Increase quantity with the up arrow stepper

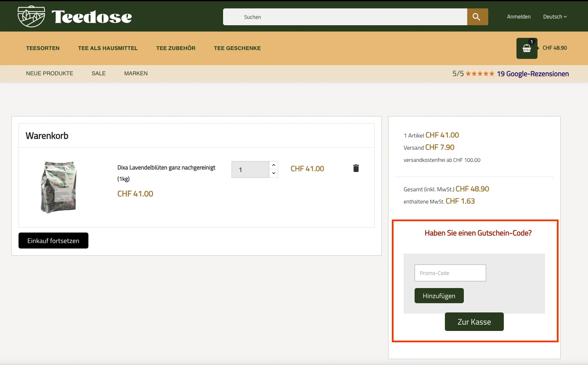pyautogui.click(x=274, y=165)
